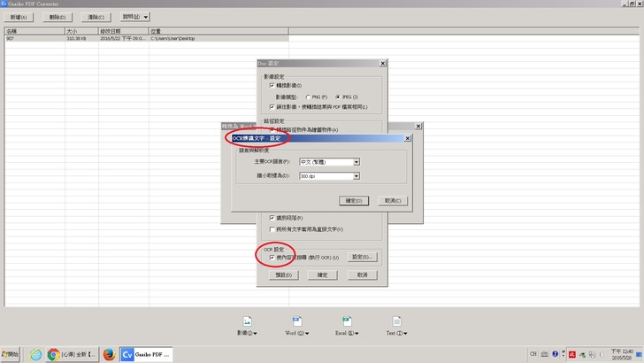Viewport: 644px width, 363px height.
Task: Click the taskbar clock showing 下午 12:40
Action: click(x=621, y=354)
